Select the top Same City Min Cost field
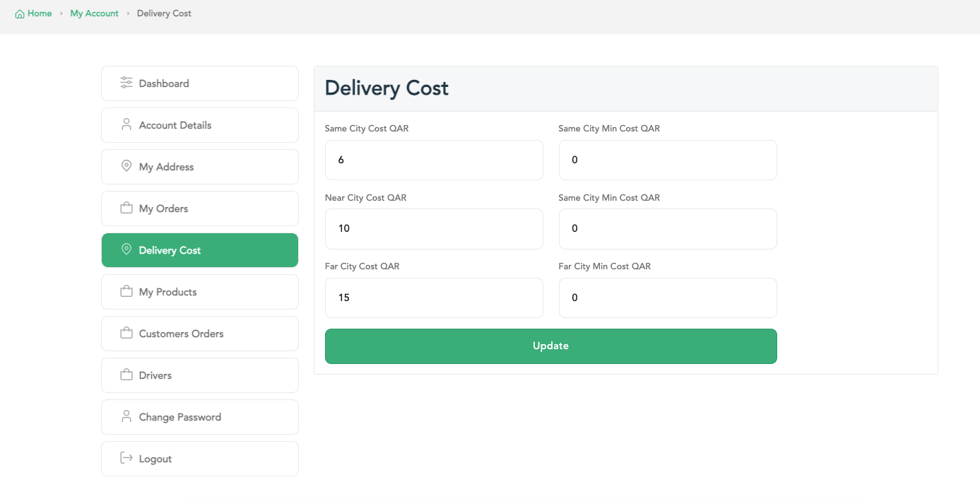This screenshot has height=499, width=980. [668, 160]
